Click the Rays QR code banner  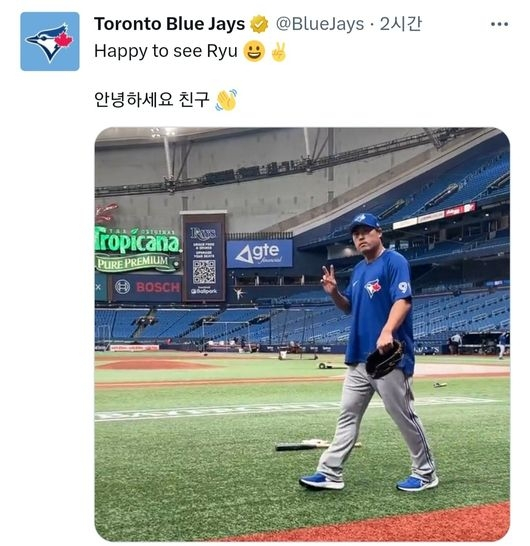pyautogui.click(x=204, y=256)
